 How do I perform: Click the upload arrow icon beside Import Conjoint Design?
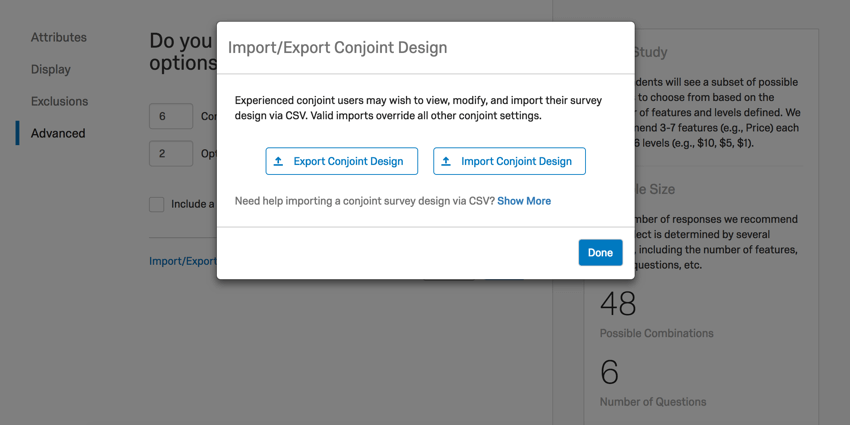point(446,161)
